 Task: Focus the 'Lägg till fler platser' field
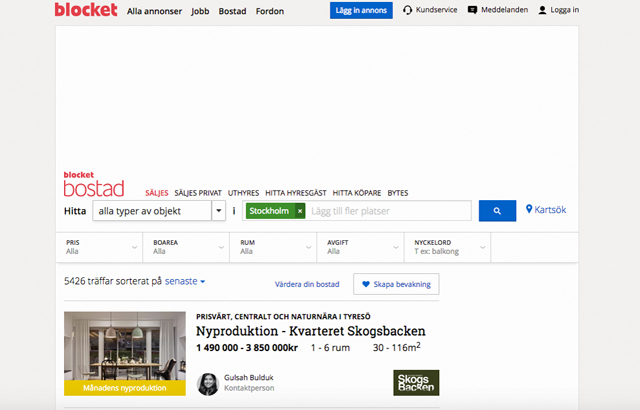coord(388,211)
